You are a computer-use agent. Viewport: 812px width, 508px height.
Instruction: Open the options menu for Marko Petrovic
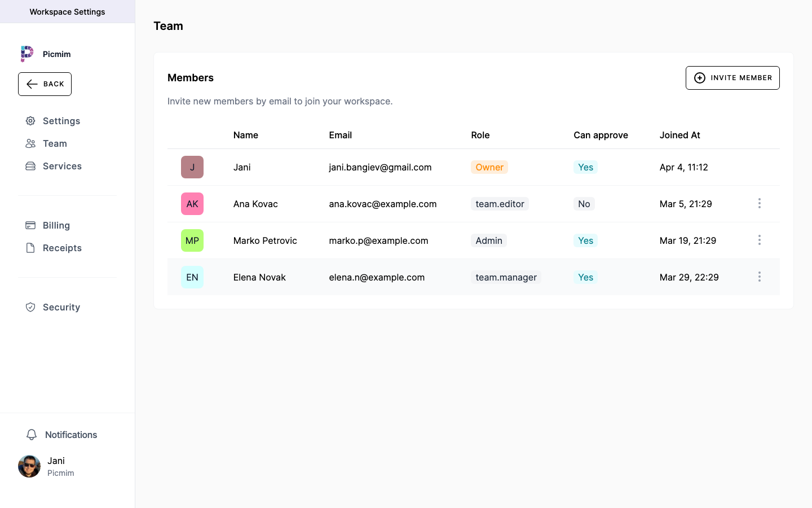pos(760,240)
